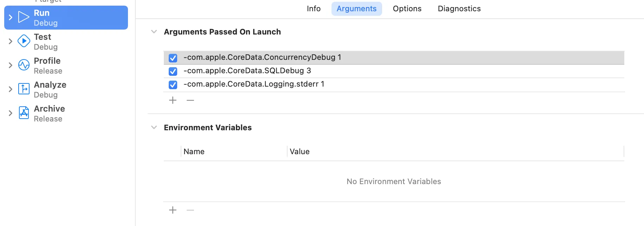Open the Options tab
This screenshot has width=644, height=226.
(407, 9)
